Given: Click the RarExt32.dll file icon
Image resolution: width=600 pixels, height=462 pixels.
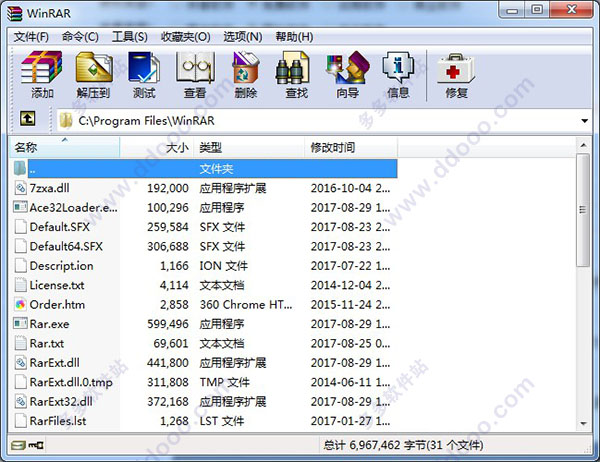Looking at the screenshot, I should [x=20, y=402].
